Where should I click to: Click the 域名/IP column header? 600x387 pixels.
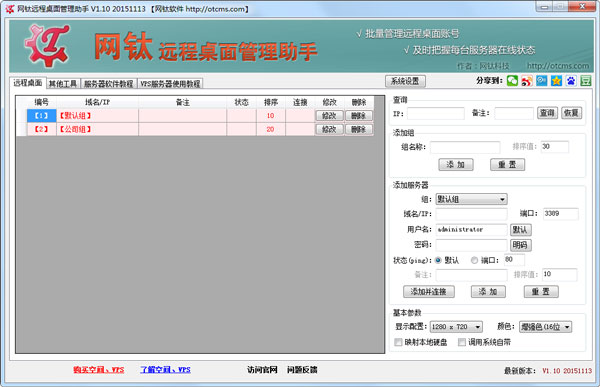click(97, 102)
